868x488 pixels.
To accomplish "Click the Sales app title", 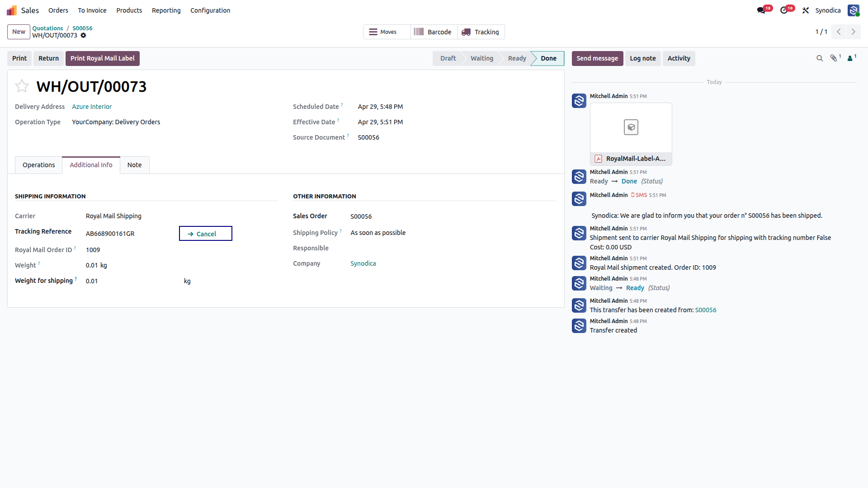I will pos(30,10).
